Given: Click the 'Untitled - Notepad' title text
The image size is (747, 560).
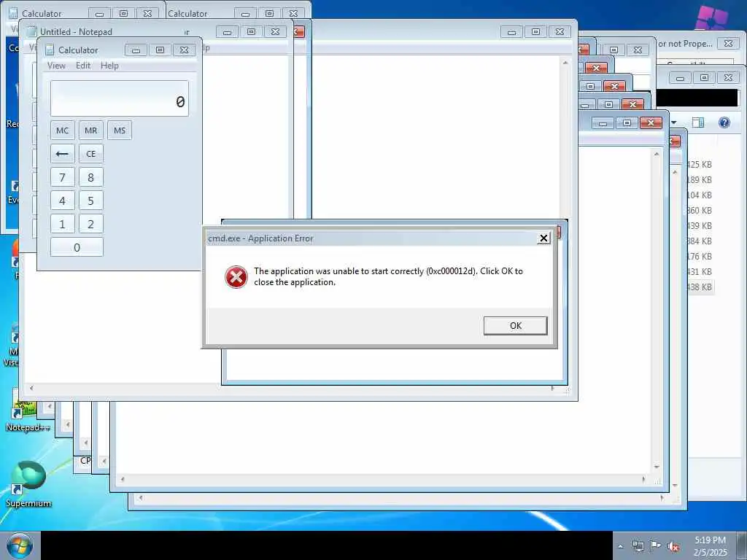Looking at the screenshot, I should (x=76, y=32).
